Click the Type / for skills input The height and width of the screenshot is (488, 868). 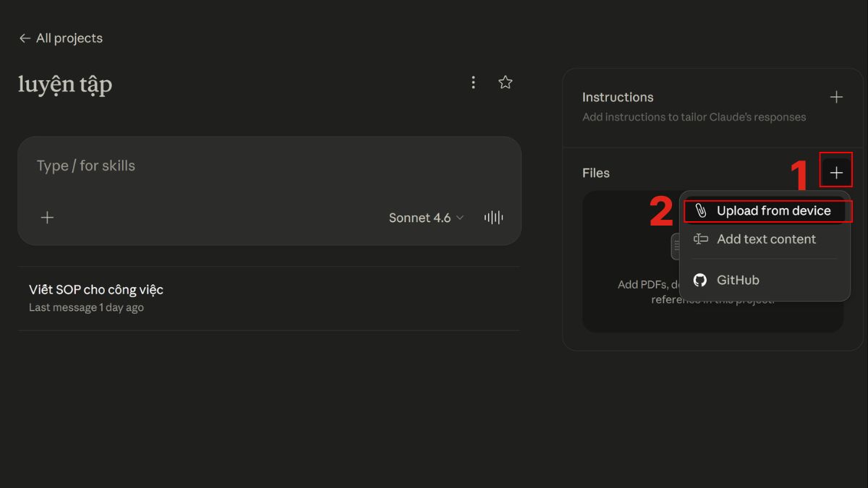coord(269,166)
